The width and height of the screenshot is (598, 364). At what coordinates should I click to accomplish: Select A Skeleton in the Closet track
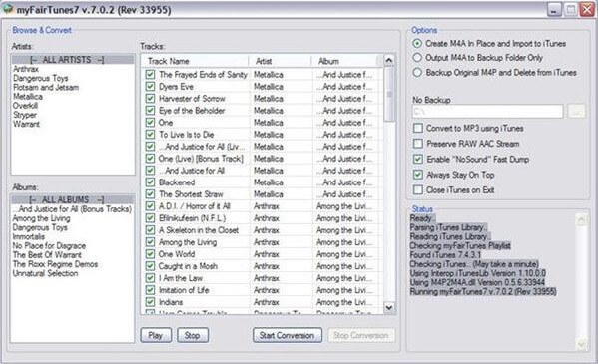pyautogui.click(x=262, y=230)
